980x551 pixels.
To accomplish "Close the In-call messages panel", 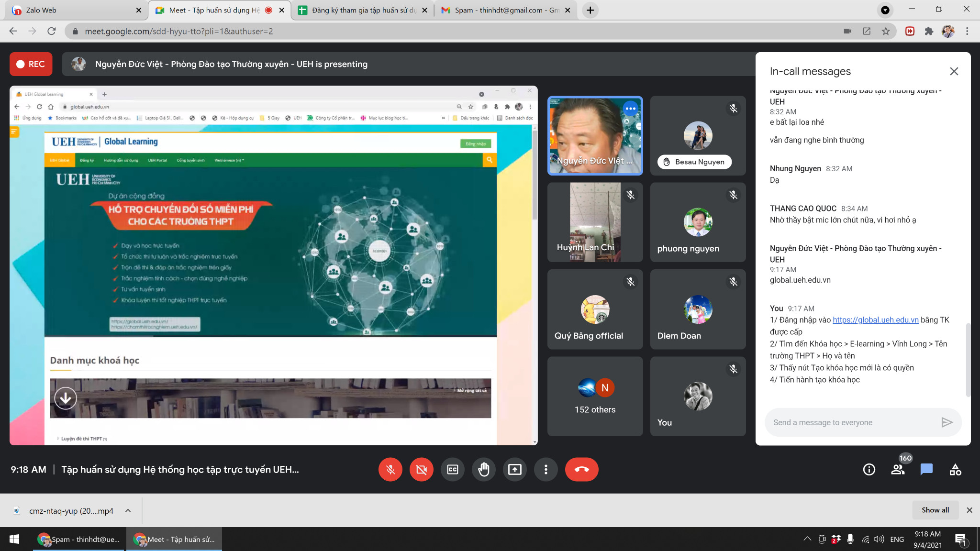I will pyautogui.click(x=954, y=71).
